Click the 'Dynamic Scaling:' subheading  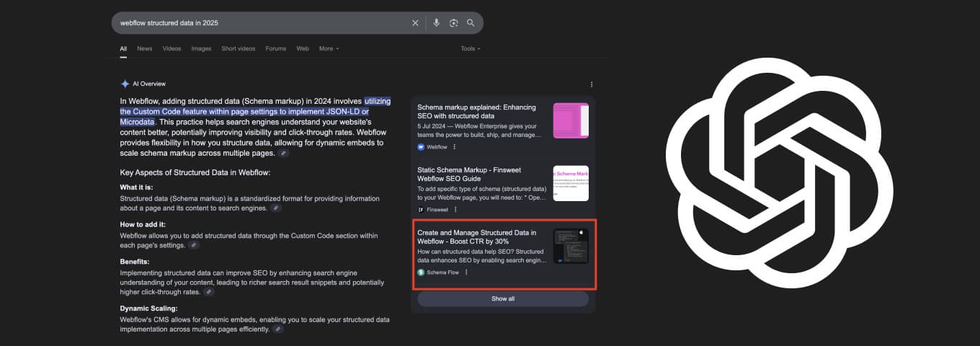point(148,309)
